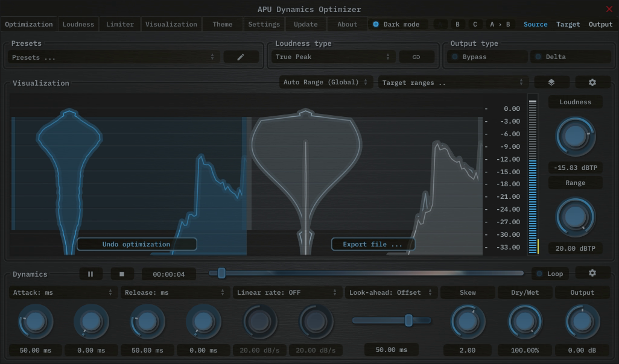Image resolution: width=619 pixels, height=364 pixels.
Task: Click the loudness type link icon
Action: 416,57
